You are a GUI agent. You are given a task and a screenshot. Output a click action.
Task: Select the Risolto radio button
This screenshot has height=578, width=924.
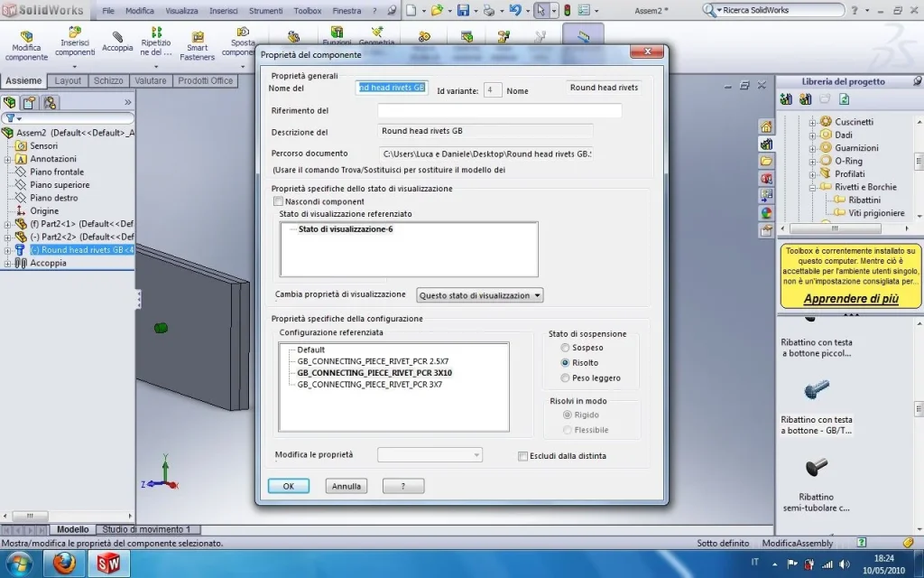tap(565, 363)
